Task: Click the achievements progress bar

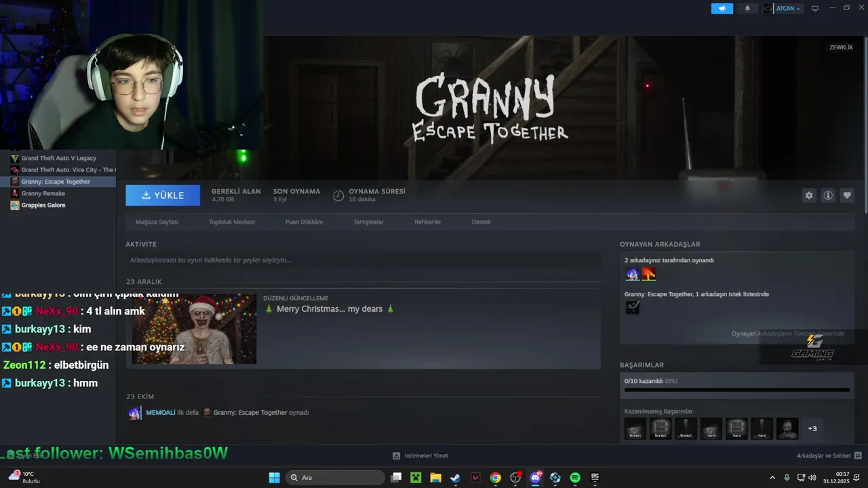Action: point(736,390)
